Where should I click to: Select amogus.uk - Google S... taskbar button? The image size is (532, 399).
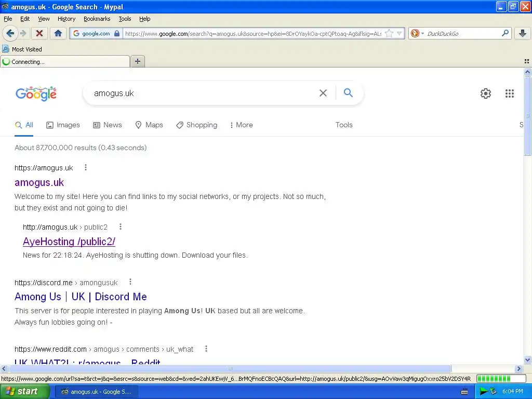point(96,392)
